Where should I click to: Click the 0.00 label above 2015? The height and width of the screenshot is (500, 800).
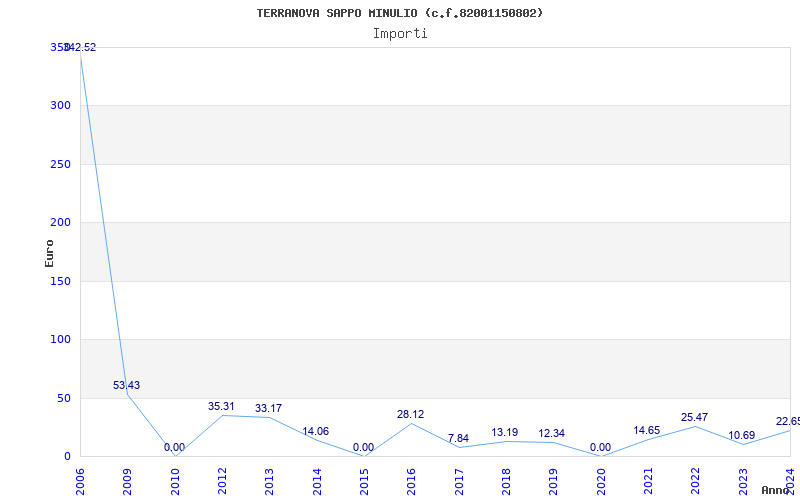(363, 447)
